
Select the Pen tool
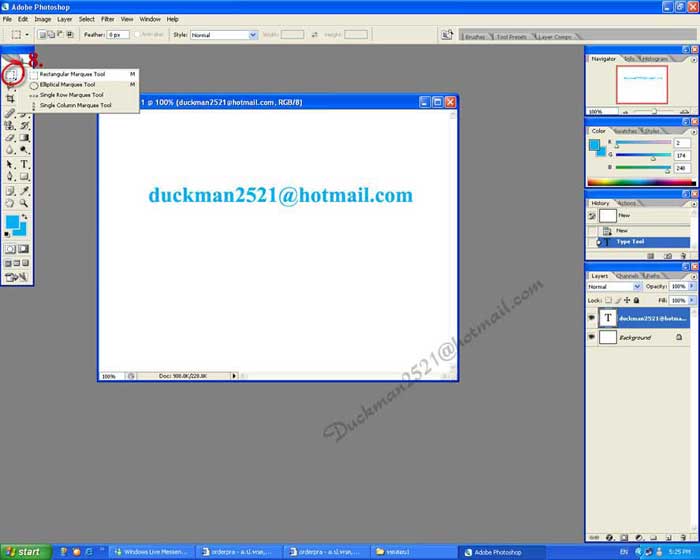10,177
